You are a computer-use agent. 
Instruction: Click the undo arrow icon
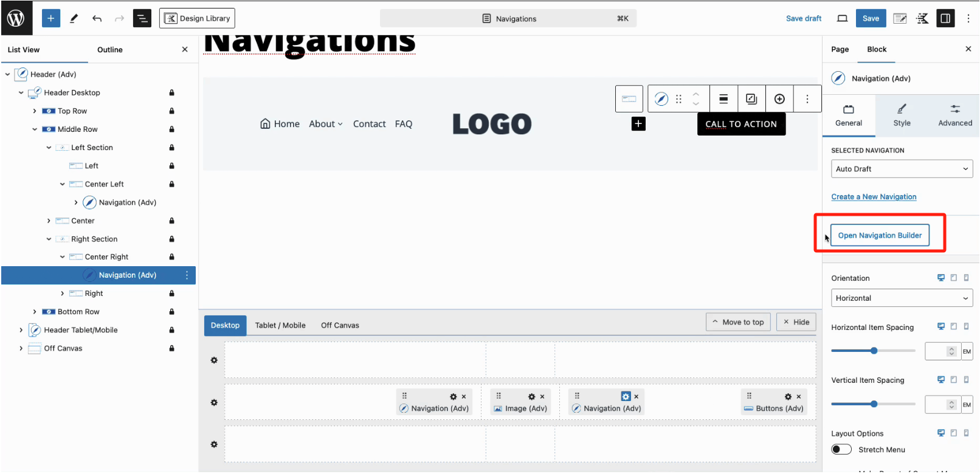click(97, 18)
